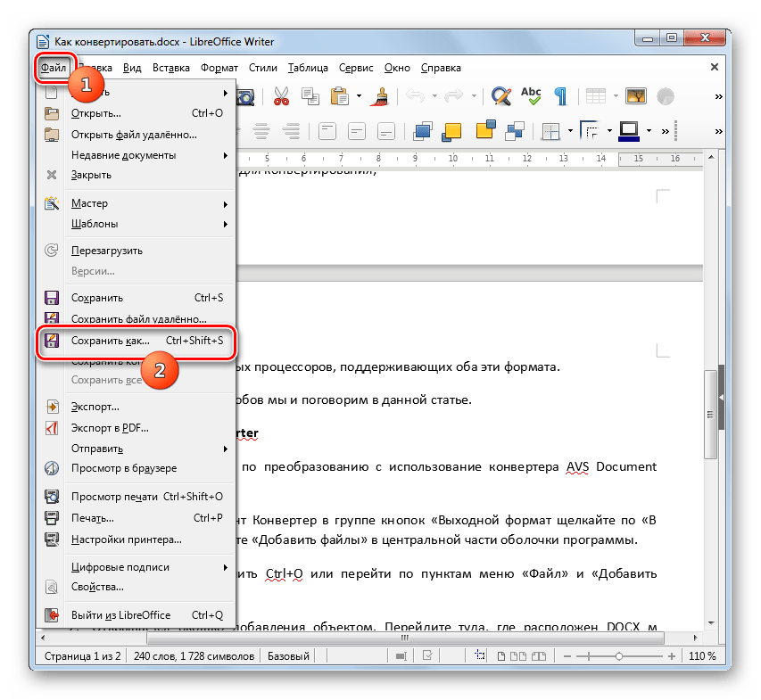Image resolution: width=761 pixels, height=700 pixels.
Task: Click the align bottom icon
Action: [386, 131]
